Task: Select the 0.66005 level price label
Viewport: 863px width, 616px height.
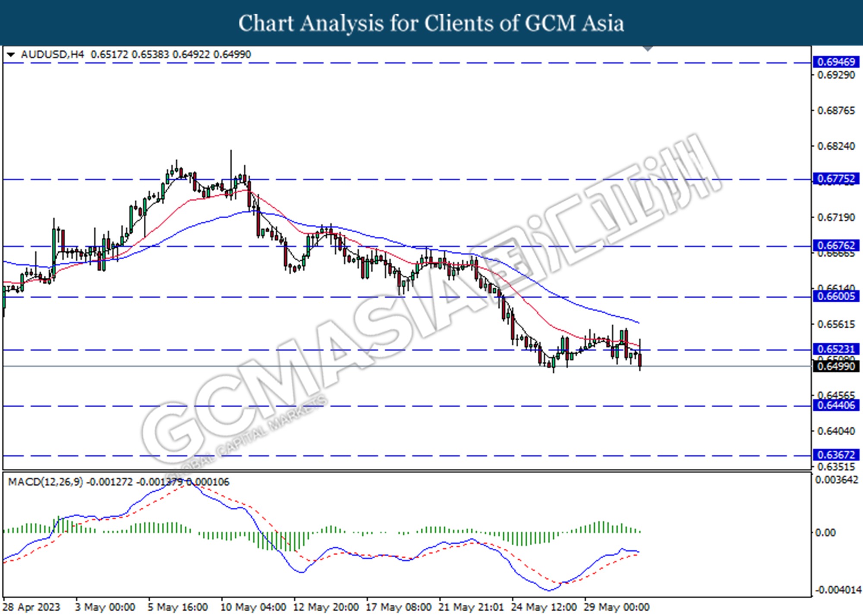Action: [x=836, y=296]
